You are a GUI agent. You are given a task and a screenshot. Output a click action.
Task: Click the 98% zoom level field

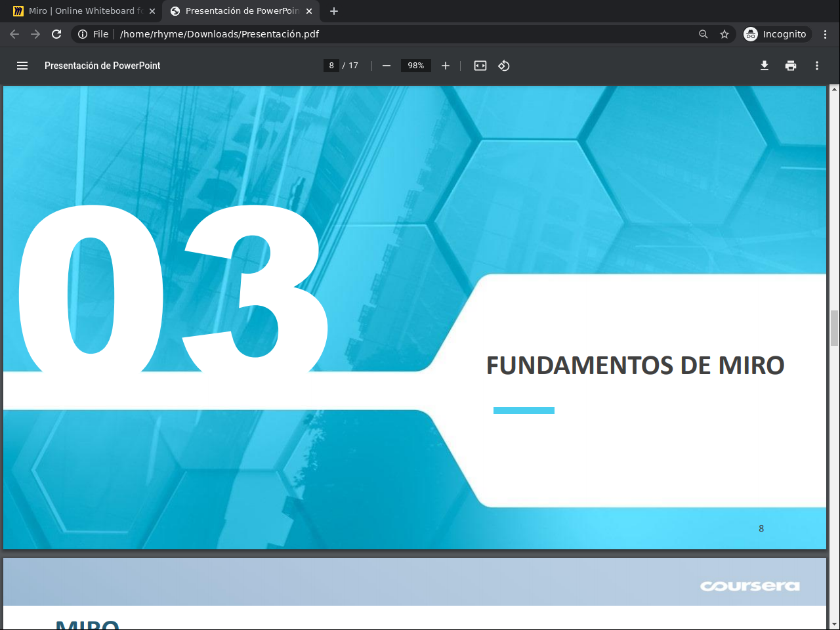pos(416,66)
